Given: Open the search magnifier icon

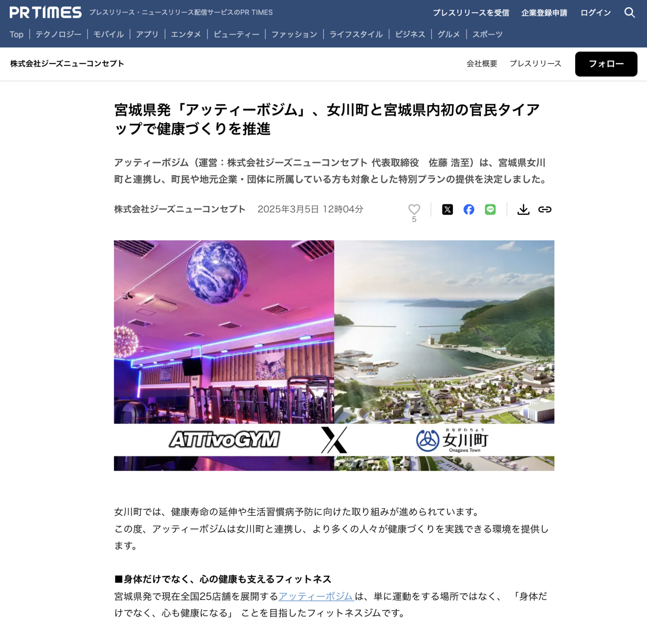Looking at the screenshot, I should pos(629,13).
